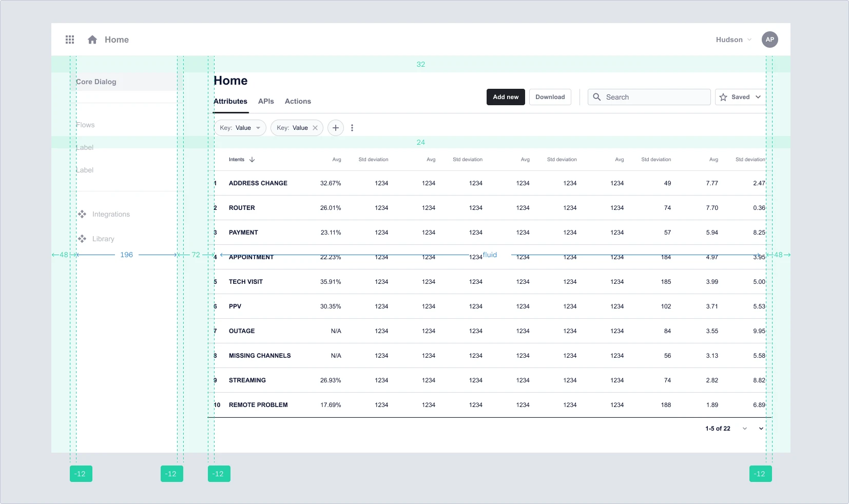849x504 pixels.
Task: Click the Integrations sidebar icon
Action: 82,214
